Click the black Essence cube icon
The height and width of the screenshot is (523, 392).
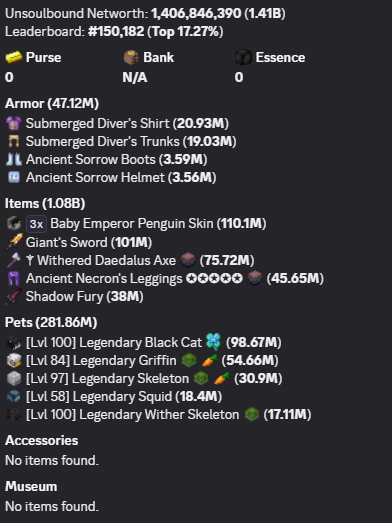[243, 57]
